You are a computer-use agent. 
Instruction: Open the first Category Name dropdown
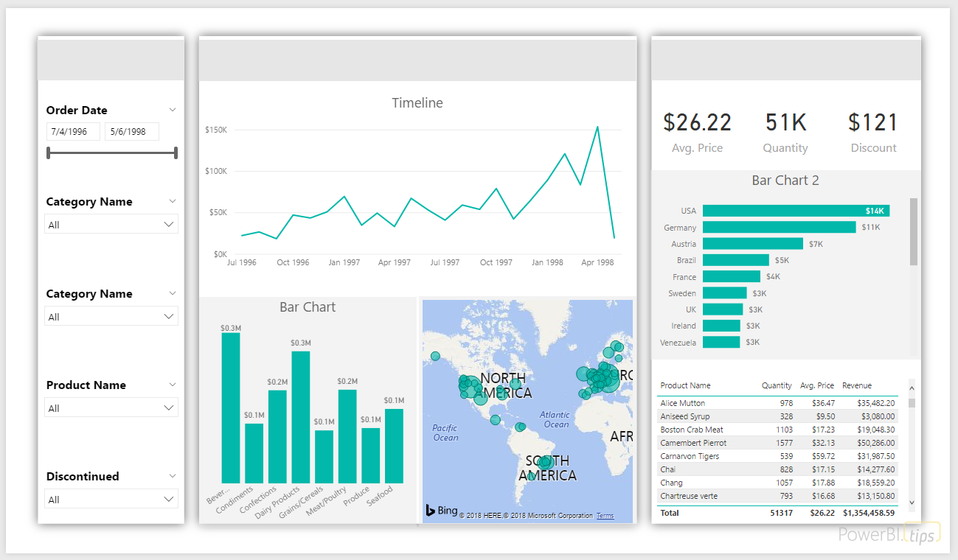tap(111, 225)
